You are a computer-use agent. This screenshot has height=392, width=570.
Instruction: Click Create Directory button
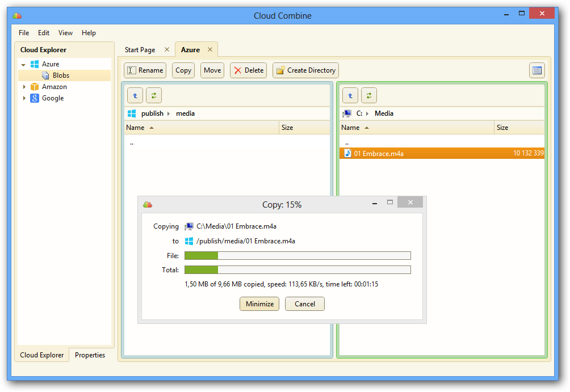pos(305,70)
